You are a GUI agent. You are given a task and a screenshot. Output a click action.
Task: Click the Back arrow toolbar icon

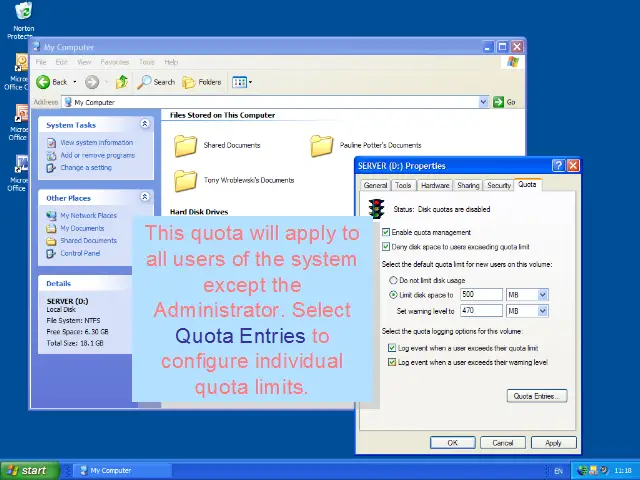pyautogui.click(x=43, y=82)
